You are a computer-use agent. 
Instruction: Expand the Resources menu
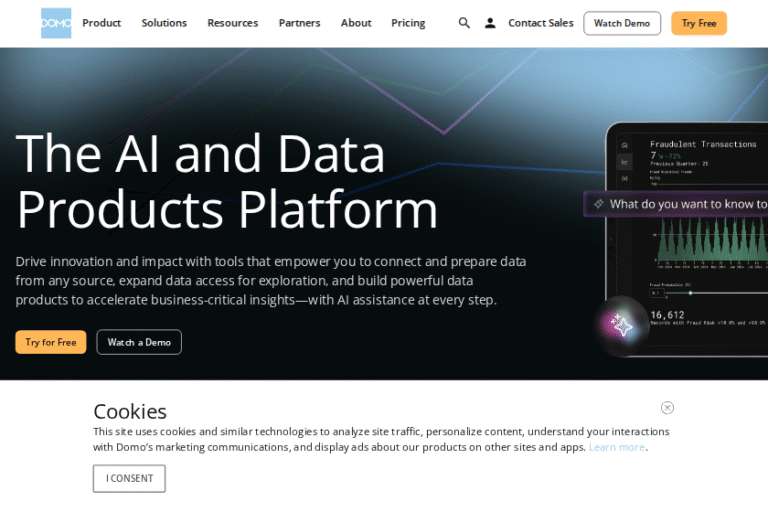232,23
